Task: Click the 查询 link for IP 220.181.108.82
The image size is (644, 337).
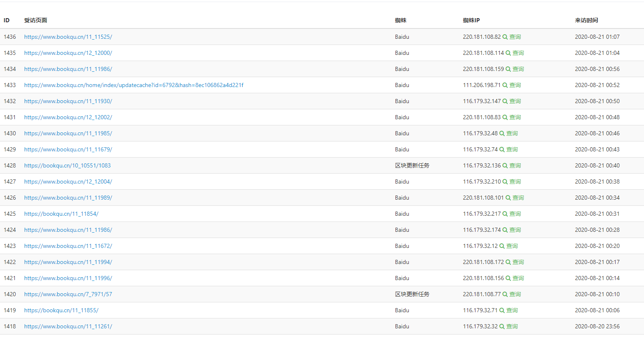Action: tap(515, 37)
